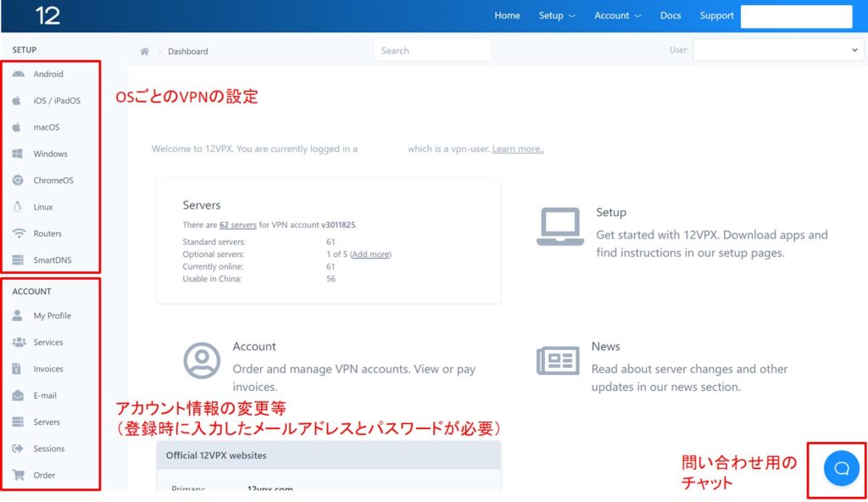This screenshot has width=868, height=502.
Task: Open My Profile in the Account section
Action: pyautogui.click(x=54, y=315)
